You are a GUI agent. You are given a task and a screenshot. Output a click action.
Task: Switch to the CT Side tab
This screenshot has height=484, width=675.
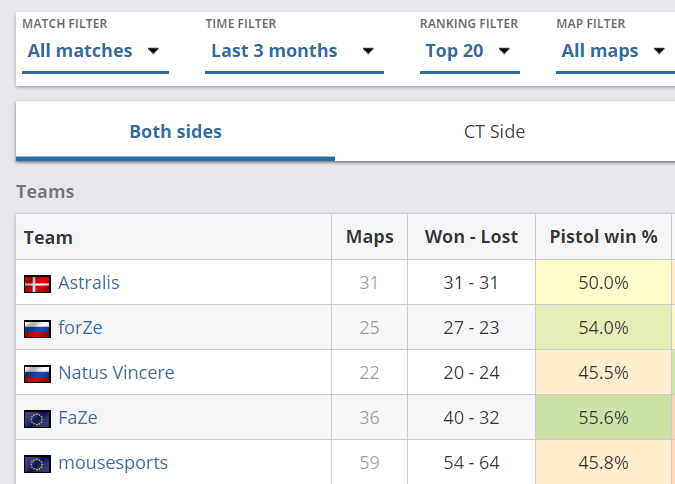click(494, 132)
